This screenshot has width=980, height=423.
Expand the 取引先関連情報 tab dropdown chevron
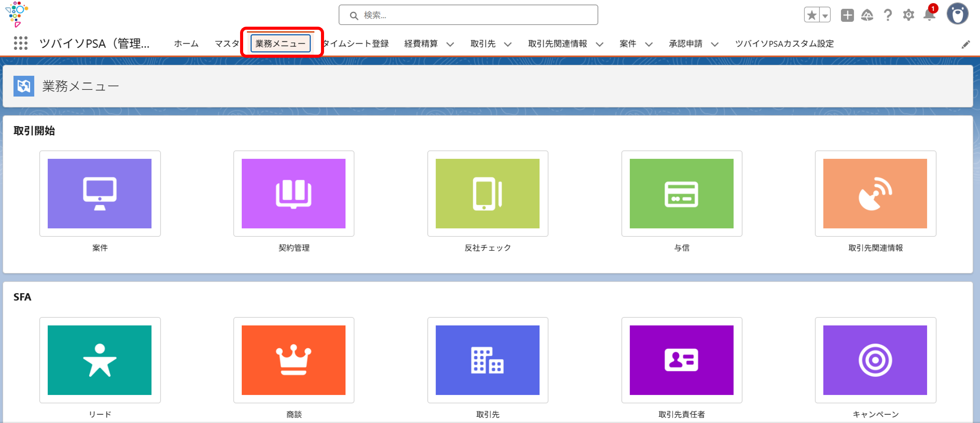[x=600, y=44]
